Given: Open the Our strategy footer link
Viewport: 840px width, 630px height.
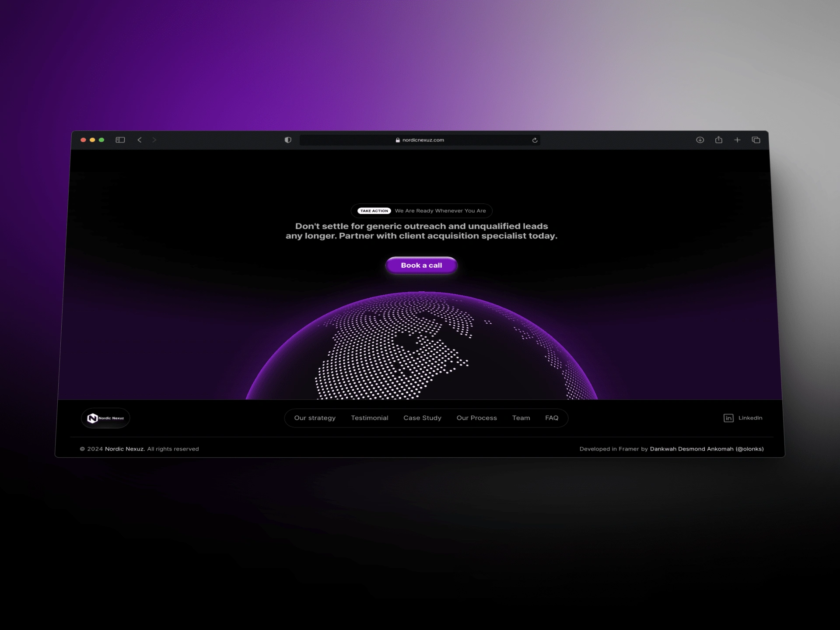Looking at the screenshot, I should tap(315, 418).
